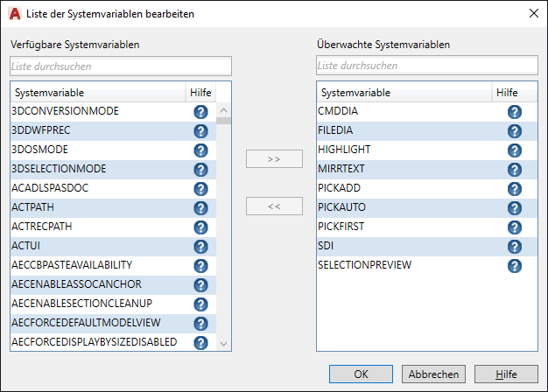The height and width of the screenshot is (392, 548).
Task: Confirm the dialog with OK
Action: pos(361,374)
